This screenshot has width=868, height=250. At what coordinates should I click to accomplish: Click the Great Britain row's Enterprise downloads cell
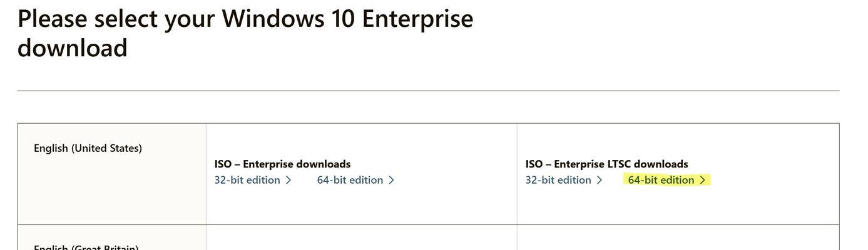(361, 238)
